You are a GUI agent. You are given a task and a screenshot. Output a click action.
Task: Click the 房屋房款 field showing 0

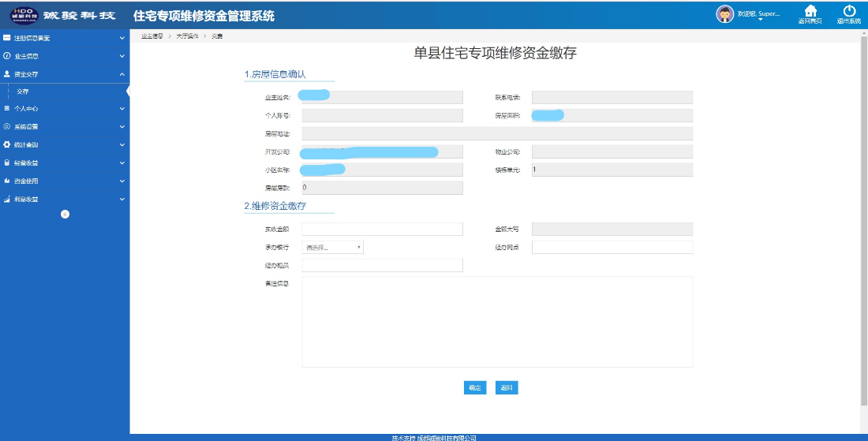382,188
